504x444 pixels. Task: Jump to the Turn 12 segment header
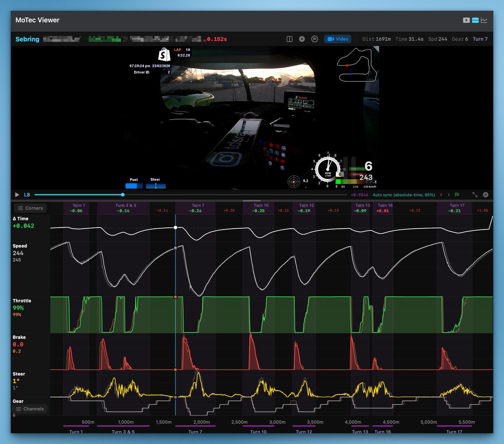pyautogui.click(x=304, y=208)
